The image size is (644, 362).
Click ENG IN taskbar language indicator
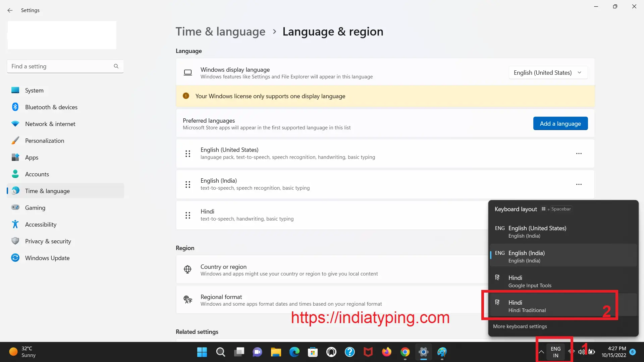tap(555, 351)
